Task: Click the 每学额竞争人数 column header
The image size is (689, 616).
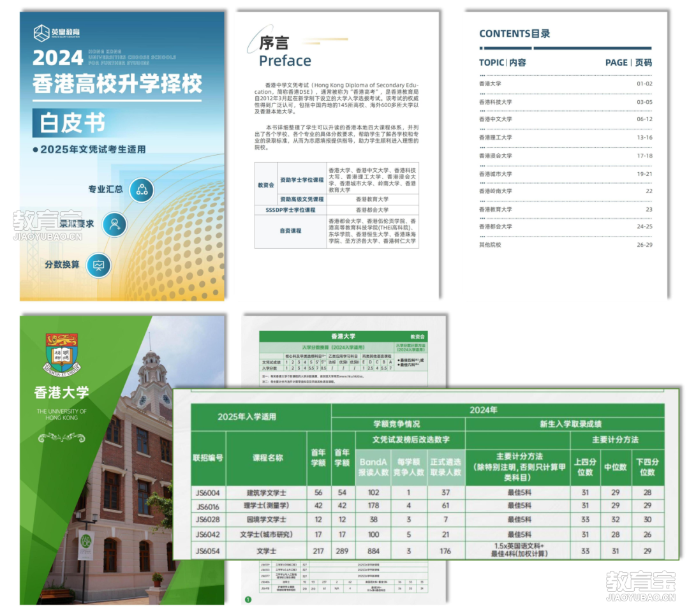Action: tap(409, 467)
